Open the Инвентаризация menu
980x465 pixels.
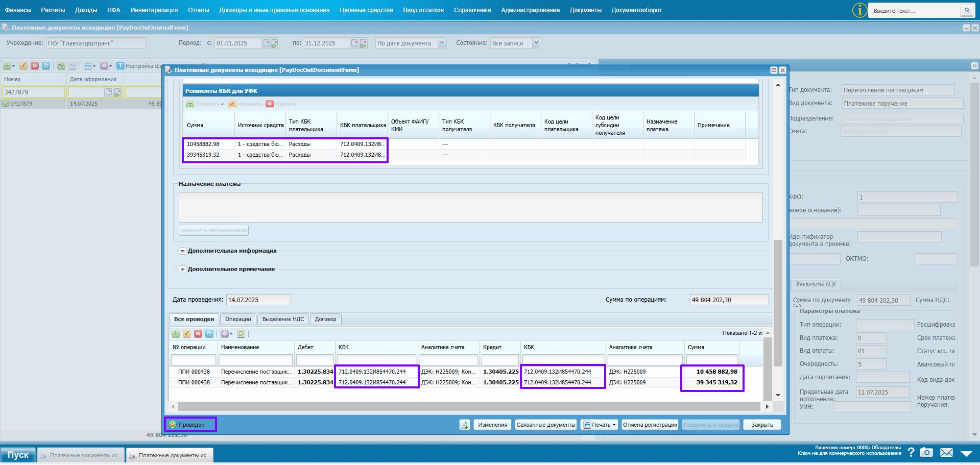point(154,10)
